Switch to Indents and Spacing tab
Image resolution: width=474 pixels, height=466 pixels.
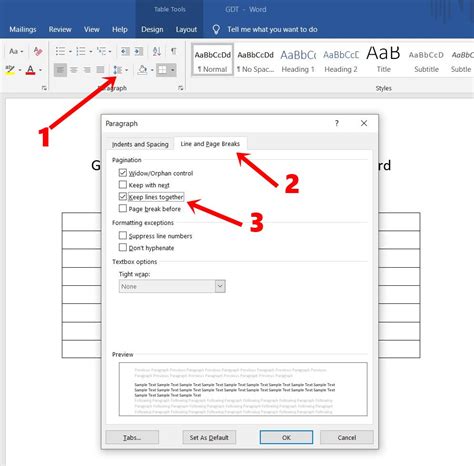pyautogui.click(x=140, y=144)
